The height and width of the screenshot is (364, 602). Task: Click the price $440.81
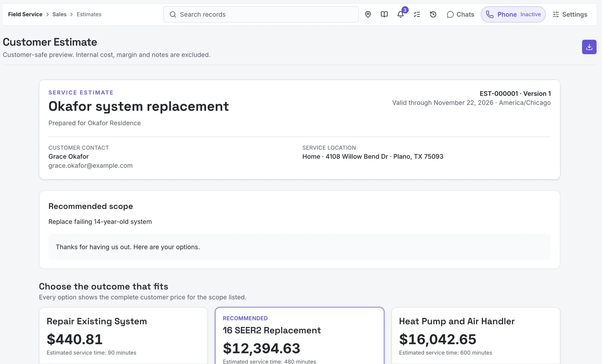tap(74, 339)
